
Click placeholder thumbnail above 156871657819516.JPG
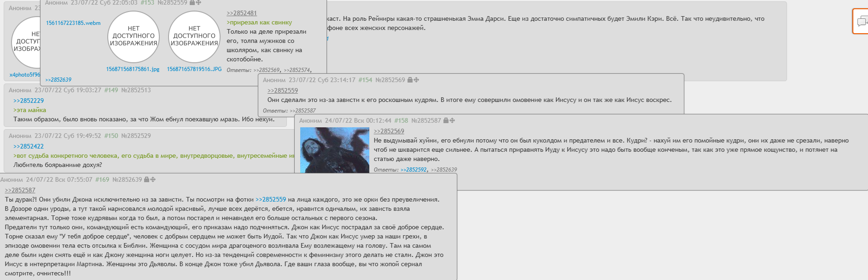click(194, 36)
